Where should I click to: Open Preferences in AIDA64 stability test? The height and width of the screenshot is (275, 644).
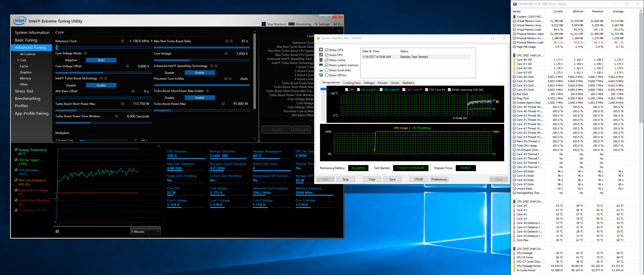point(439,179)
